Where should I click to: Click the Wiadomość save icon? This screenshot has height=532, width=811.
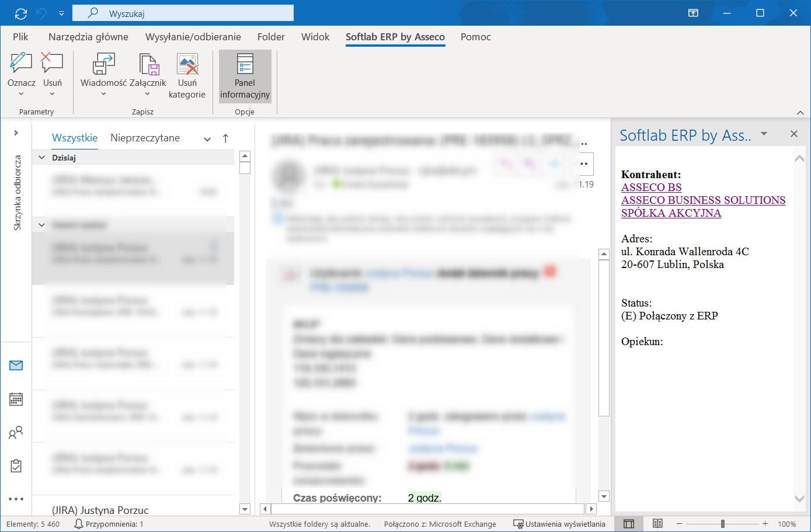pyautogui.click(x=103, y=64)
